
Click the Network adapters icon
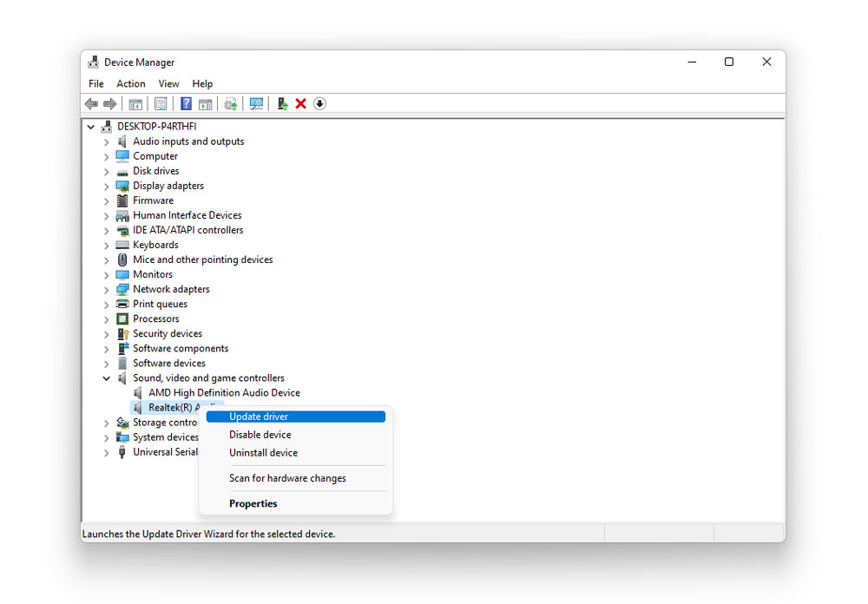tap(122, 289)
